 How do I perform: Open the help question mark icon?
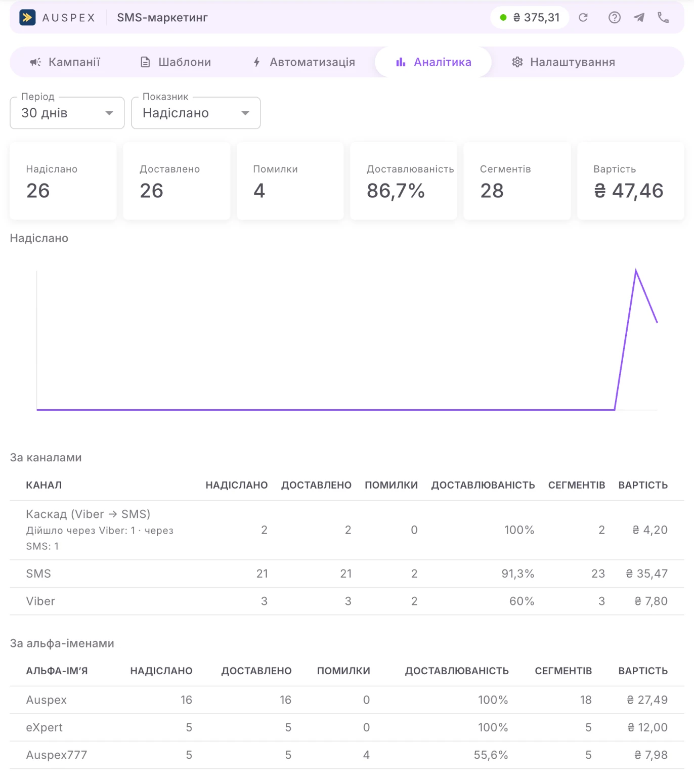615,18
